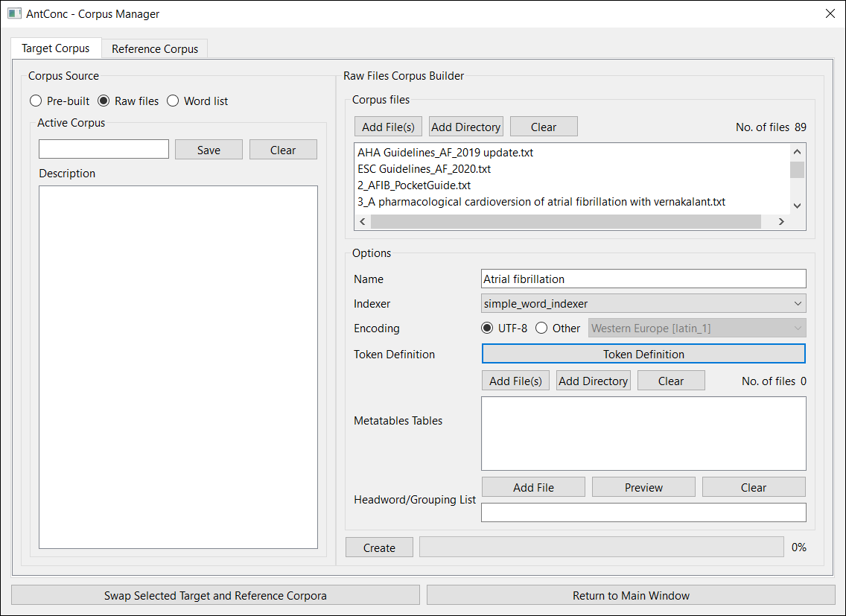Click the AntConc window icon in title bar
Image resolution: width=846 pixels, height=616 pixels.
pyautogui.click(x=13, y=13)
